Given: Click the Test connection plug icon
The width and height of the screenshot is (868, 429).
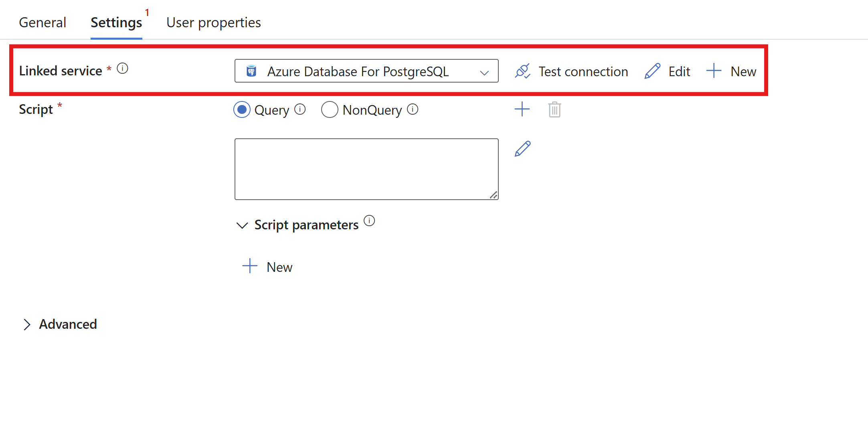Looking at the screenshot, I should [522, 71].
